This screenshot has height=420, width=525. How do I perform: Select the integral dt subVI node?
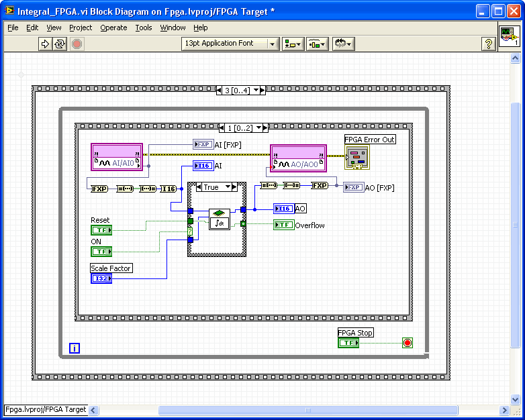[220, 219]
